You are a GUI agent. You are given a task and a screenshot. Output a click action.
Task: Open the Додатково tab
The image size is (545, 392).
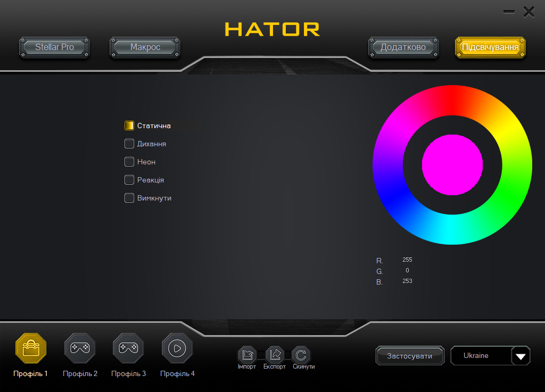[x=403, y=47]
